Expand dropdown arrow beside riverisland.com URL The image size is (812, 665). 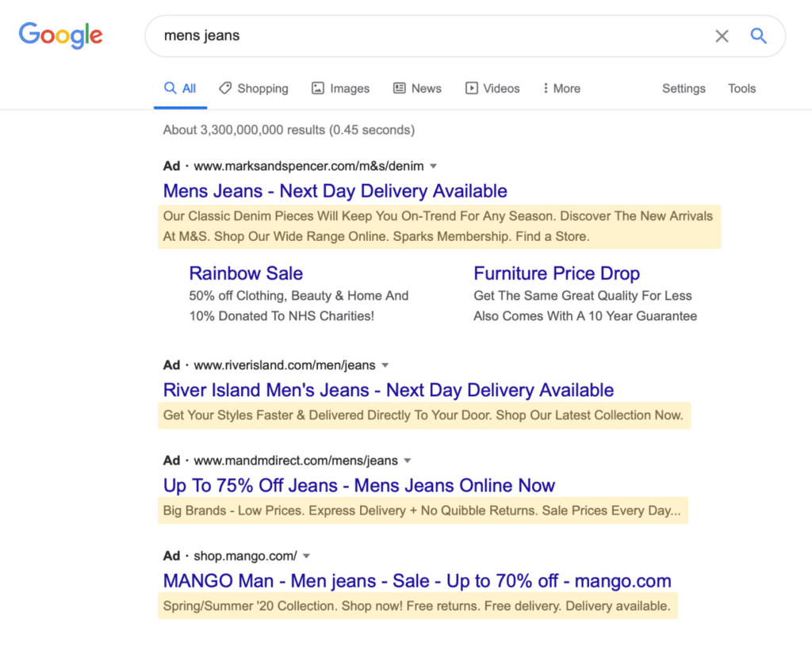[x=385, y=365]
